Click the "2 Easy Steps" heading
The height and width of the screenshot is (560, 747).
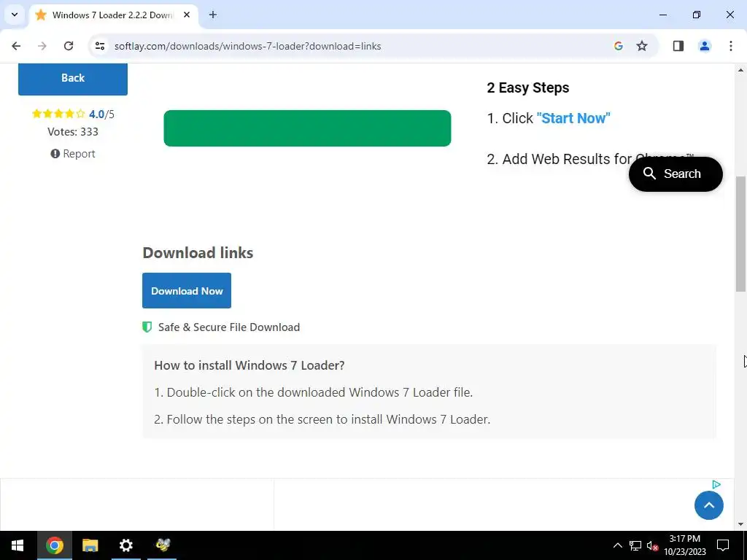[528, 87]
